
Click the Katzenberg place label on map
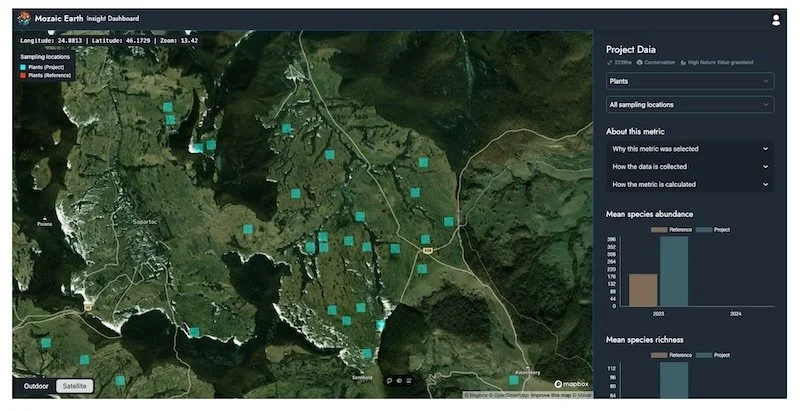point(528,372)
